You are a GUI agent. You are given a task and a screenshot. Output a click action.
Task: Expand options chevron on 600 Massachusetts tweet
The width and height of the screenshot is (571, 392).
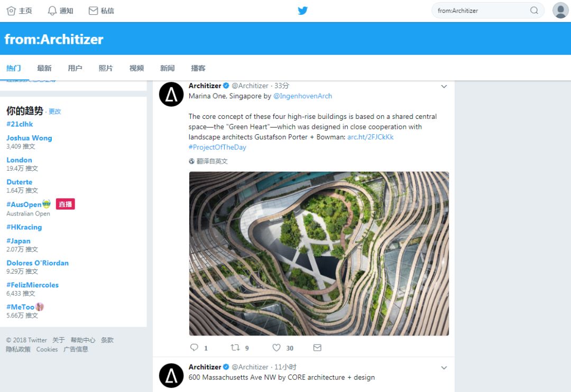click(x=444, y=368)
